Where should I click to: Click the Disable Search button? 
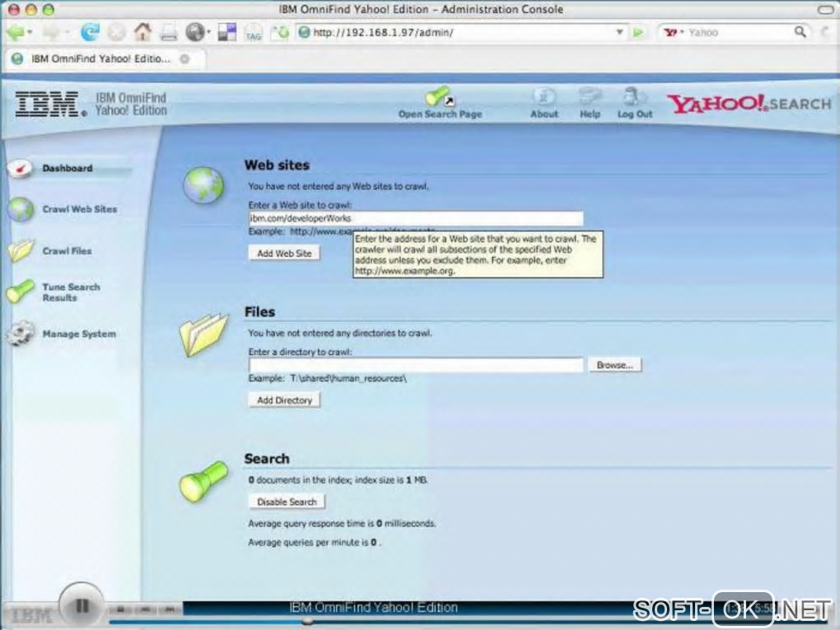(x=287, y=502)
